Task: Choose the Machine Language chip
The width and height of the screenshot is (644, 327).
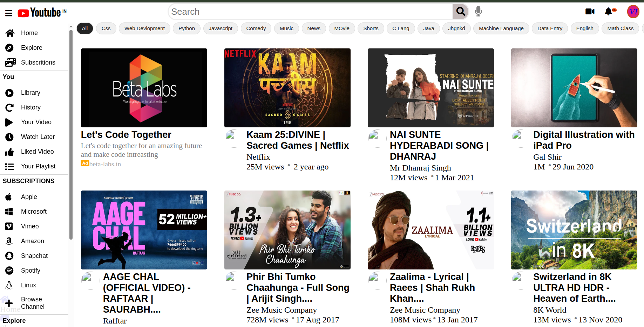Action: (x=501, y=28)
